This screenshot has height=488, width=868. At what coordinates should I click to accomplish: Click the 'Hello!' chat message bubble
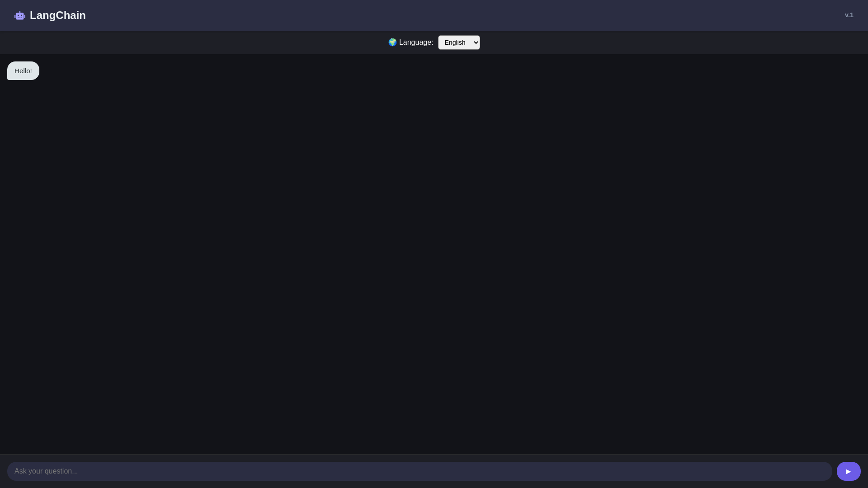(x=23, y=71)
